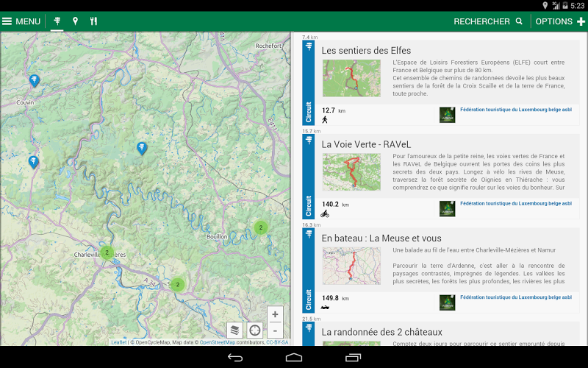Open La randonnée des 2 châteaux title
The image size is (588, 368).
(x=381, y=333)
